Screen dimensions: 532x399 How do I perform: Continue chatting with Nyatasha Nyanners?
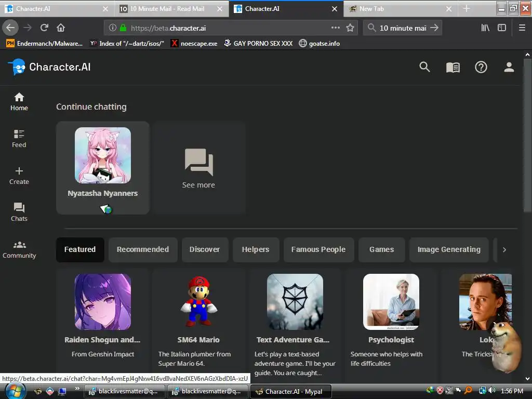[x=103, y=168]
